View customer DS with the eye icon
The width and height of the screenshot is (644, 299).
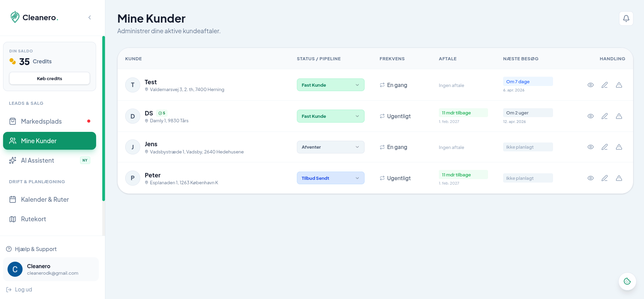pos(590,116)
